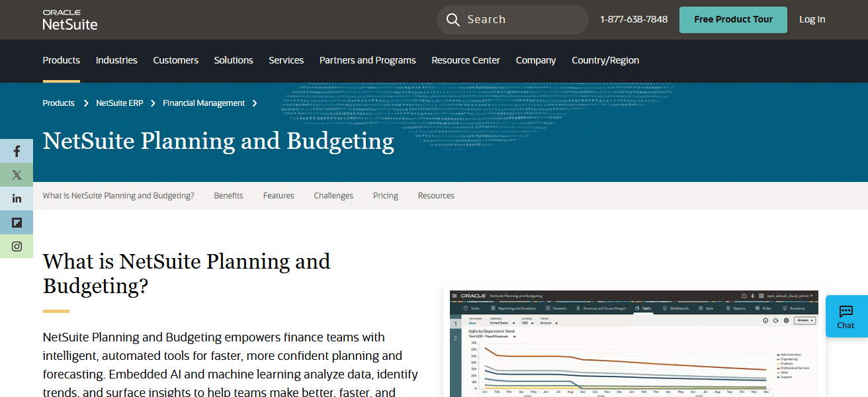Image resolution: width=868 pixels, height=397 pixels.
Task: Start the Free Product Tour
Action: coord(733,20)
